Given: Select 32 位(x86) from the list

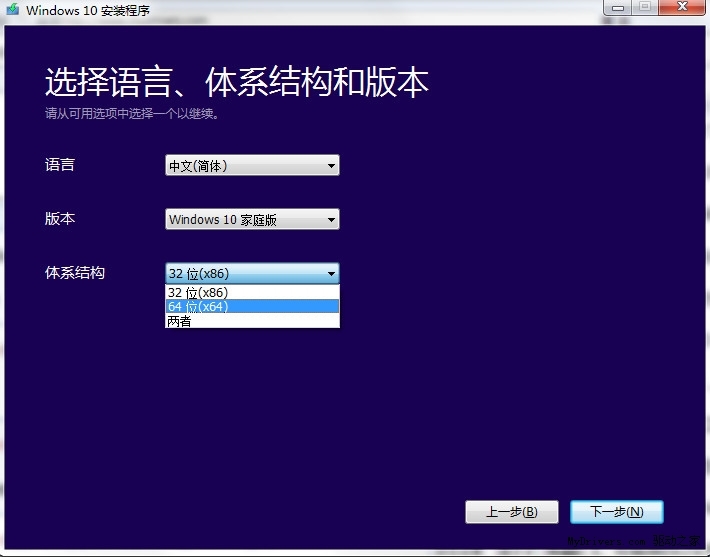Looking at the screenshot, I should 252,292.
